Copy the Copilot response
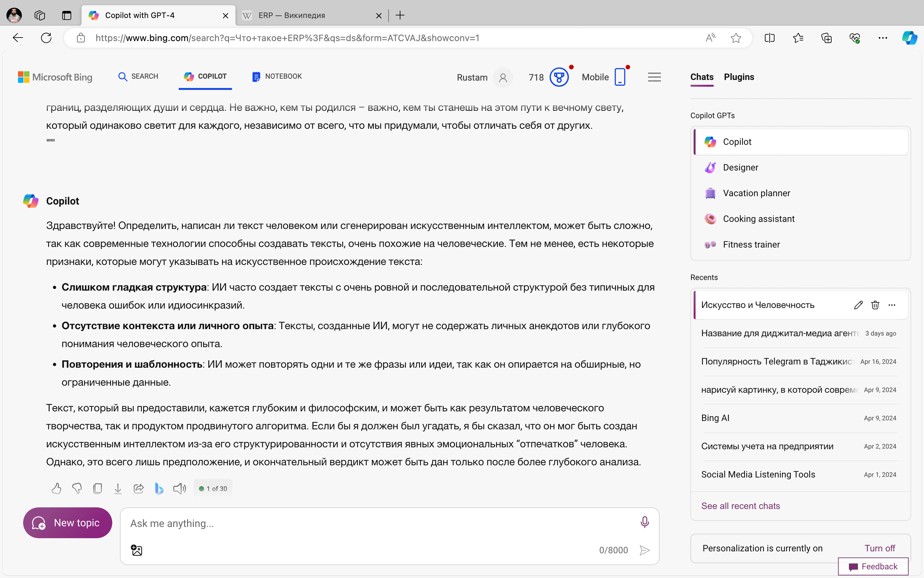924x578 pixels. coord(98,488)
